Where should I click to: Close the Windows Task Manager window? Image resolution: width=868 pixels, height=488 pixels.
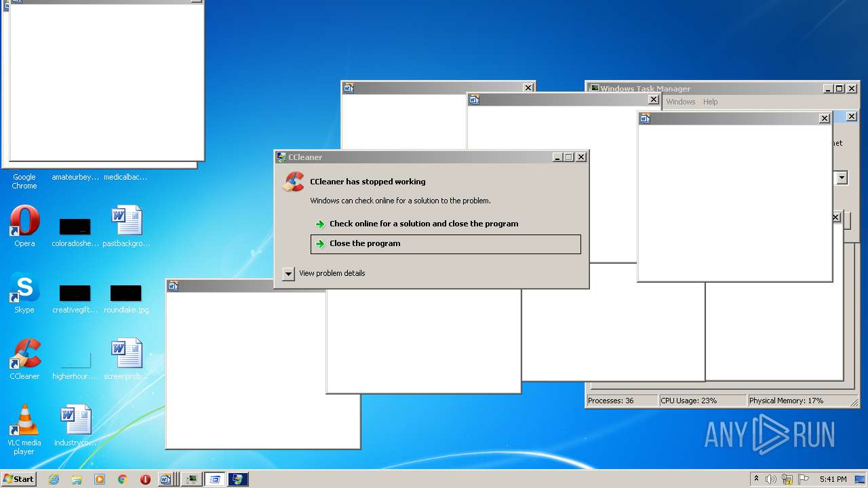point(852,89)
